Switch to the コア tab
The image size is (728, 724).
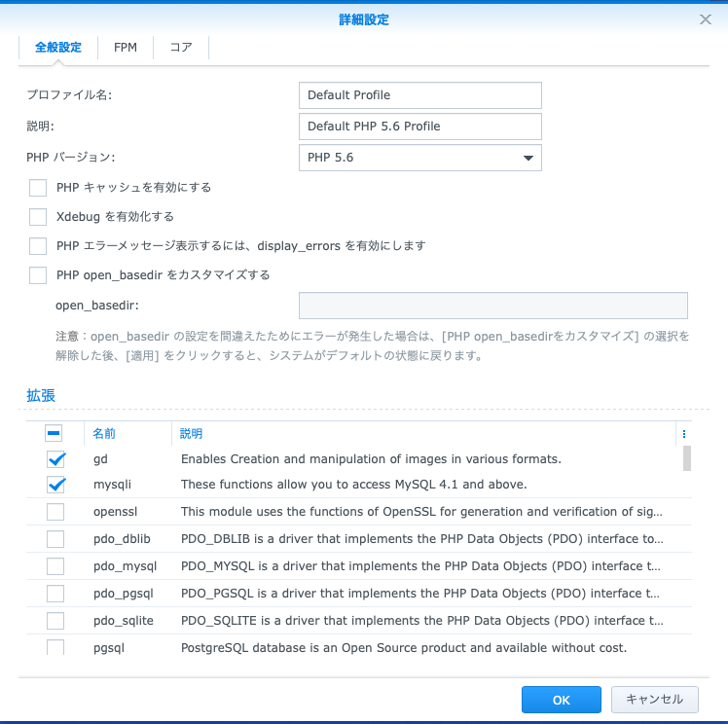coord(181,48)
